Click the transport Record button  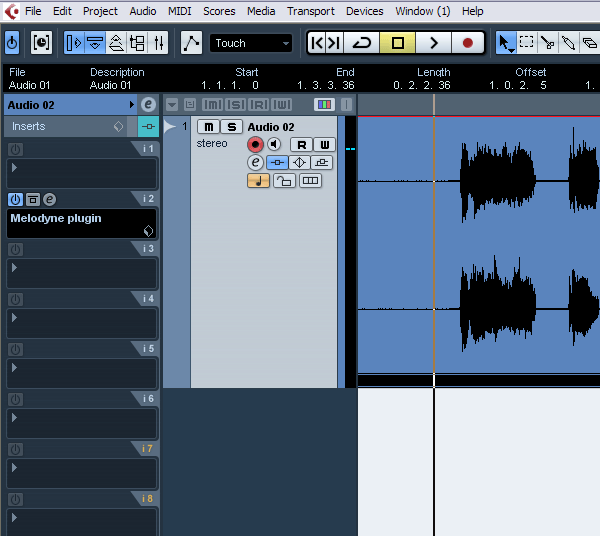click(x=467, y=43)
